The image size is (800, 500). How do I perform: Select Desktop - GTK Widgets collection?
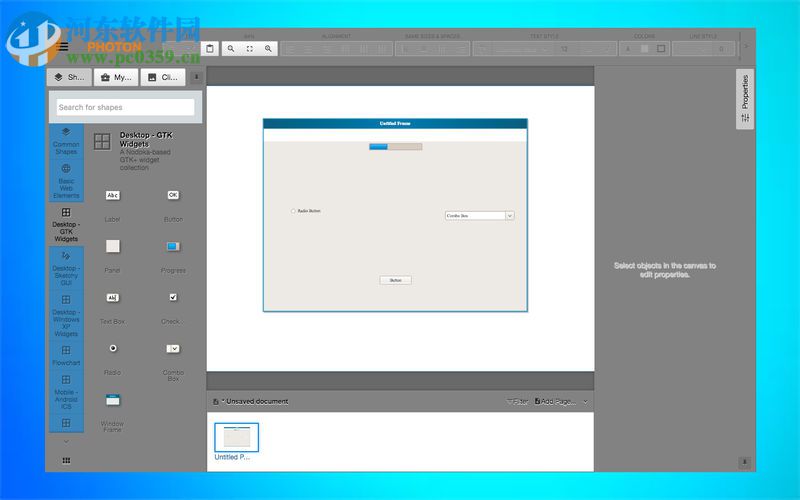tap(66, 224)
